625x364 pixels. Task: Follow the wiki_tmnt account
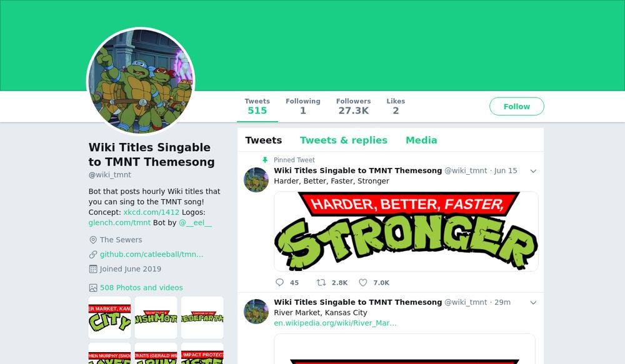pyautogui.click(x=517, y=106)
